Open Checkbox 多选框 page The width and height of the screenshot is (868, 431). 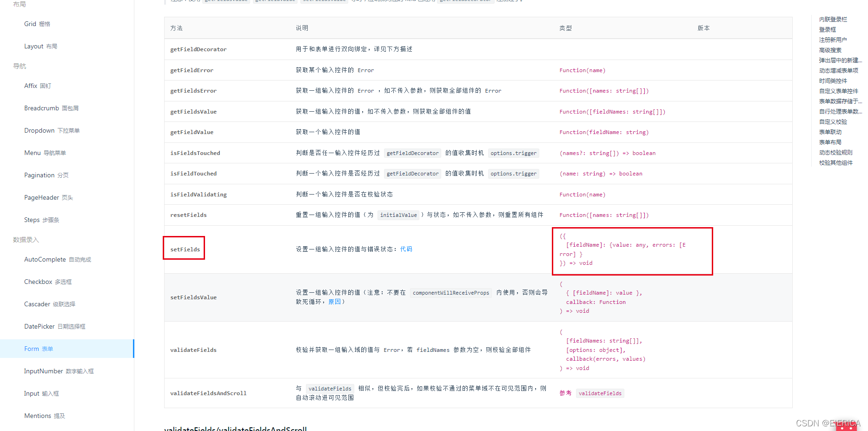pyautogui.click(x=48, y=282)
